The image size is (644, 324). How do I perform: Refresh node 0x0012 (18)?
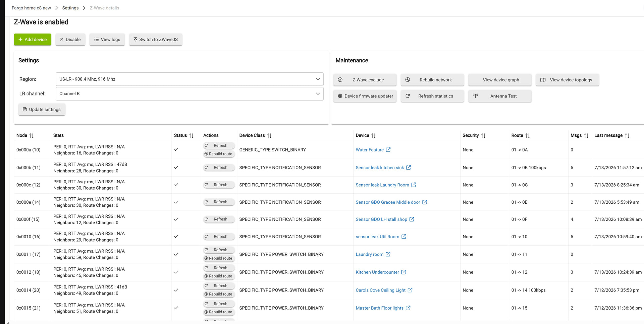(219, 268)
